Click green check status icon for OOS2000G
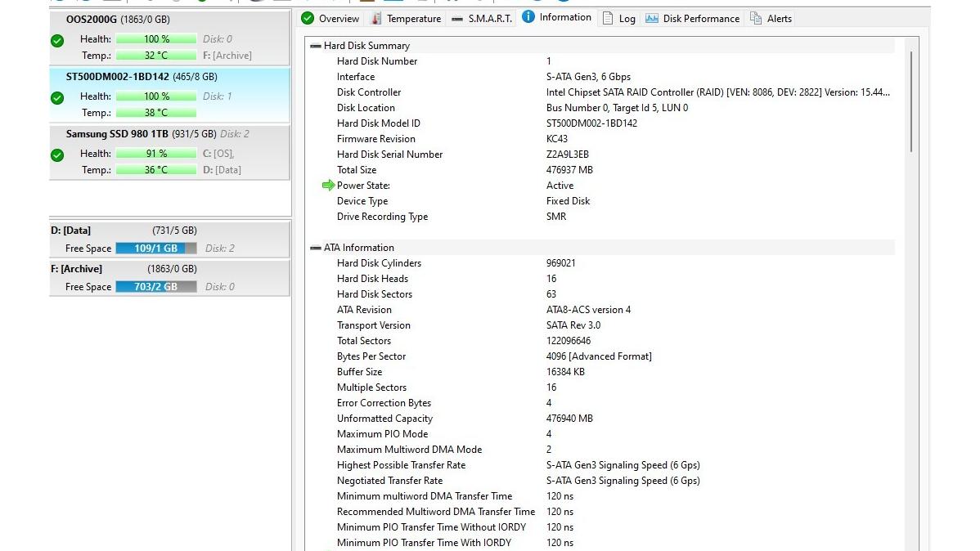The height and width of the screenshot is (551, 980). tap(57, 41)
